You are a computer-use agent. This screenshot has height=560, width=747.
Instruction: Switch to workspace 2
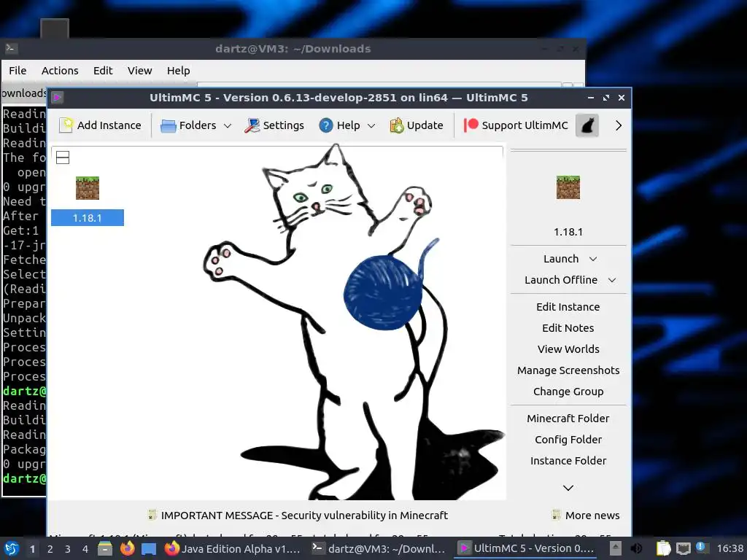(x=50, y=549)
